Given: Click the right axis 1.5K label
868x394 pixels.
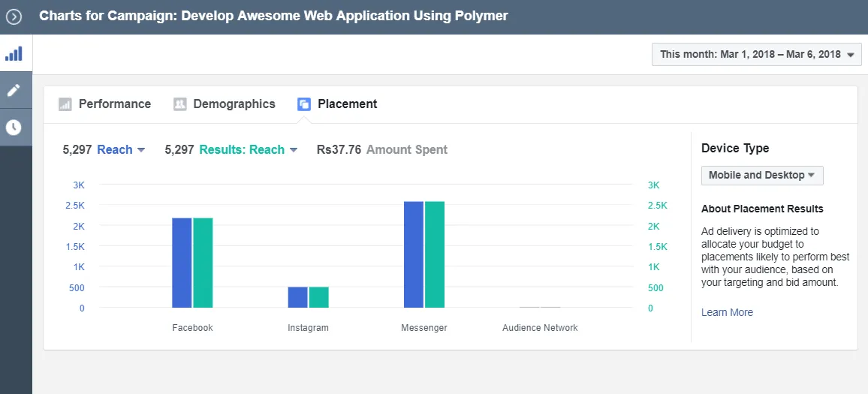Looking at the screenshot, I should coord(658,247).
